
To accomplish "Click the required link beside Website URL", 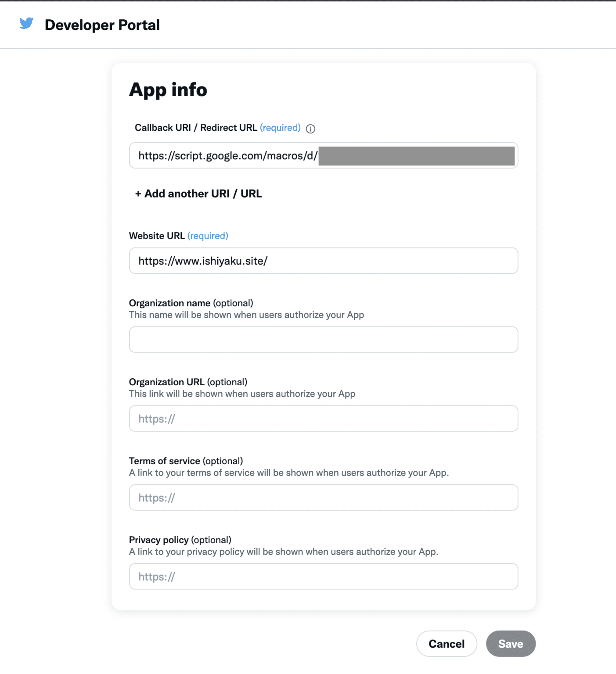I will tap(207, 236).
